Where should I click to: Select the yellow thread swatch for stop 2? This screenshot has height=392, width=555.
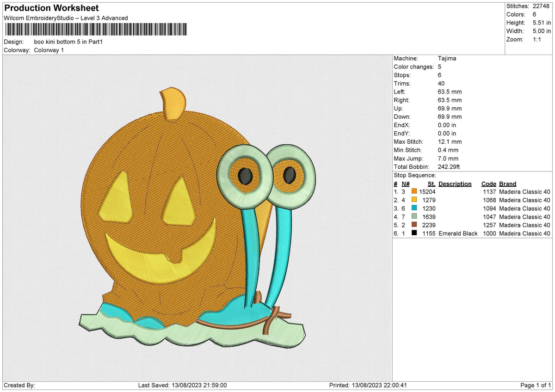click(414, 200)
